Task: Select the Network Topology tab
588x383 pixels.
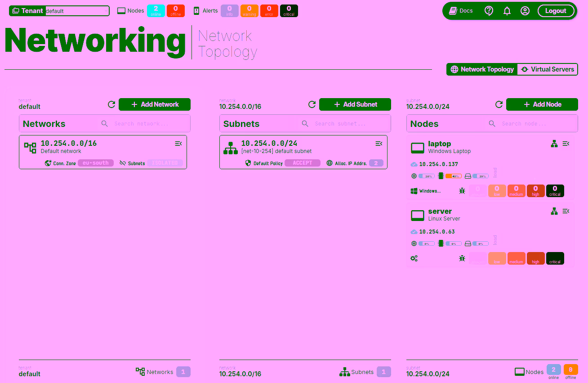Action: (482, 69)
